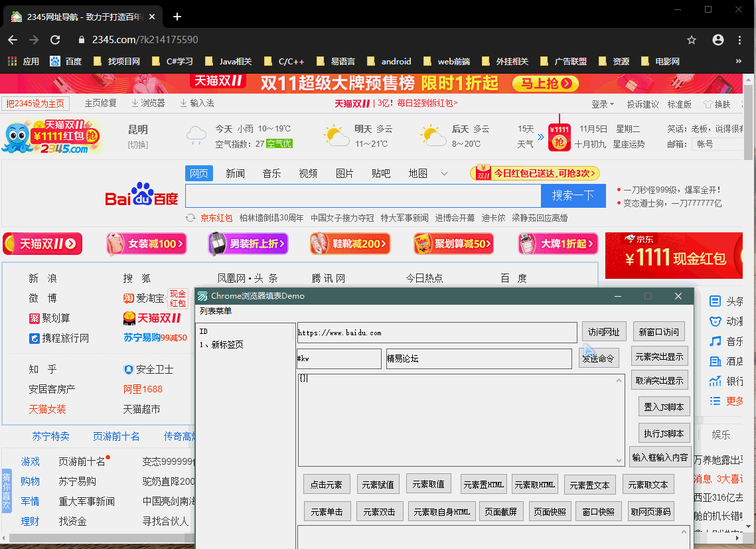Screen dimensions: 756x549
Task: Click the Baidu logo
Action: point(141,194)
